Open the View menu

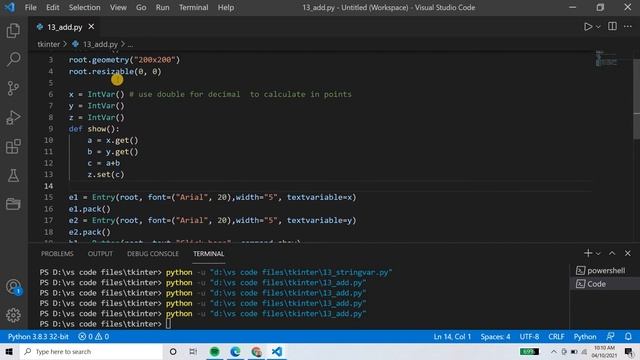[x=118, y=7]
